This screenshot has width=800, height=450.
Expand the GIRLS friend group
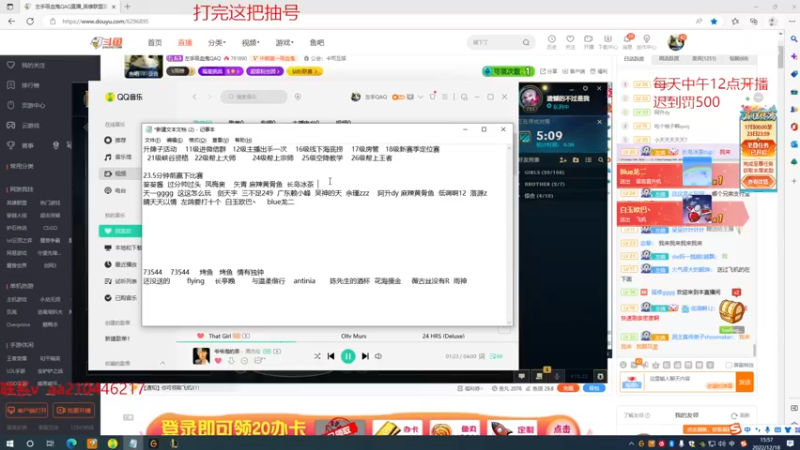tap(544, 172)
